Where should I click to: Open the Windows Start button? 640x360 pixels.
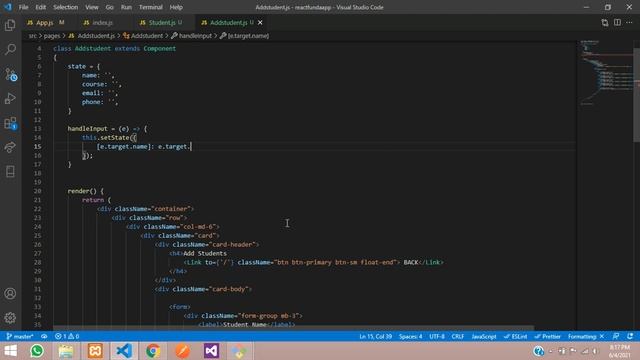(10, 351)
